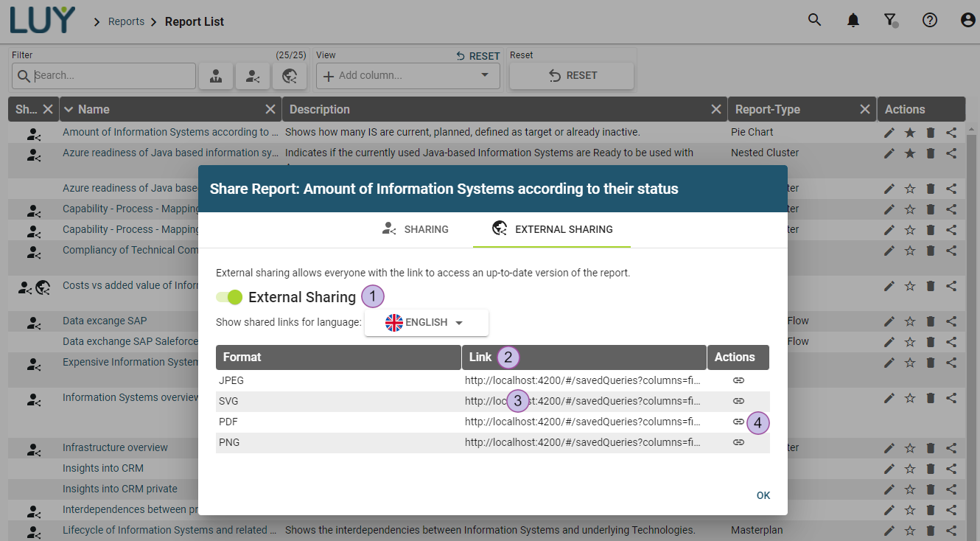Open the English language dropdown
Viewport: 980px width, 541px height.
point(426,323)
